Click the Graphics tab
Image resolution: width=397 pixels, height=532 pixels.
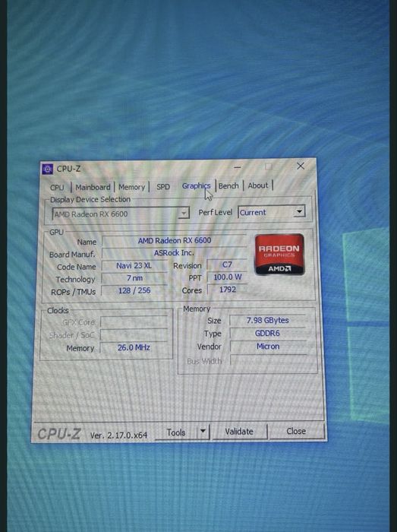(x=196, y=185)
